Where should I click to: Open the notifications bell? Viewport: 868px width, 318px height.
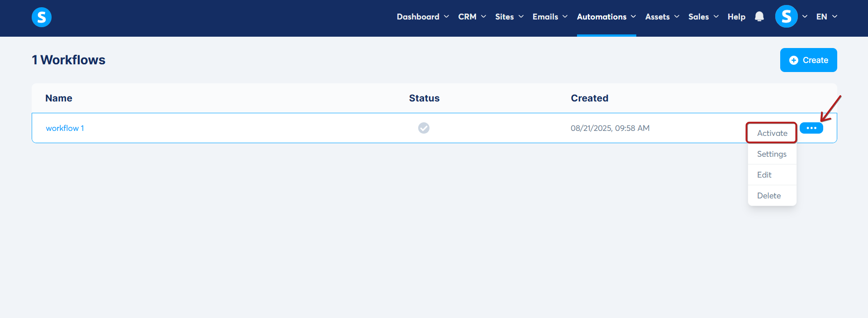coord(759,17)
